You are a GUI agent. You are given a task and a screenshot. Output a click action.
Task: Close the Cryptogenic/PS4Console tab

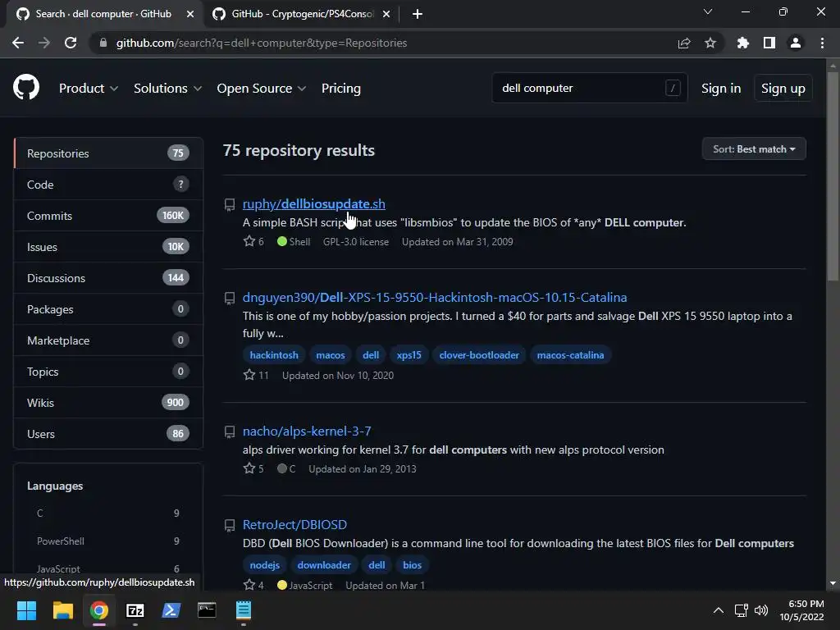(x=386, y=14)
